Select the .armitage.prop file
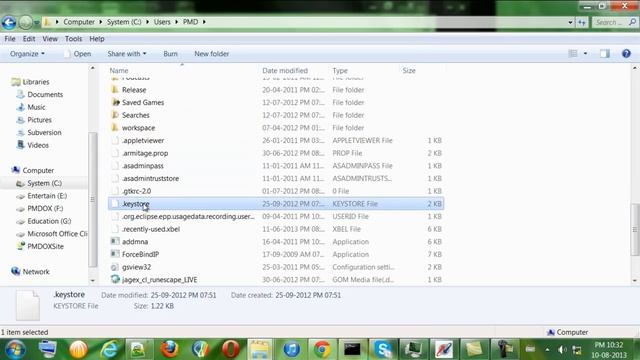The image size is (640, 360). click(x=145, y=153)
